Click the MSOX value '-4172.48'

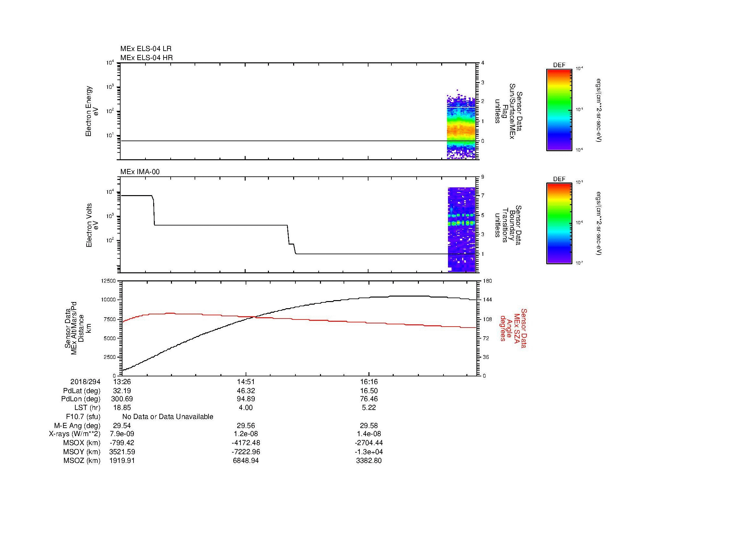point(246,443)
